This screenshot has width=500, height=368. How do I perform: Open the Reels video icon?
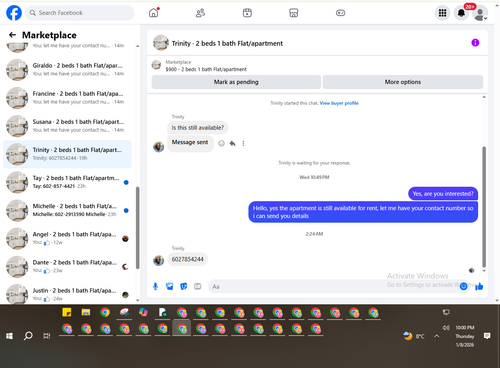tap(247, 13)
